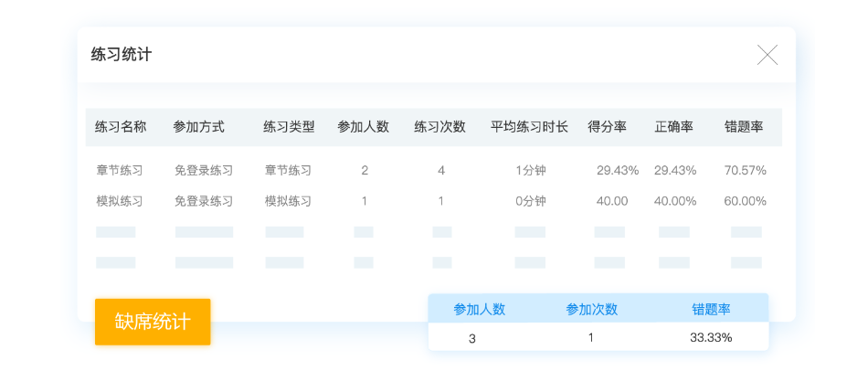Select the 模拟练习 name in second row
This screenshot has height=371, width=868.
coord(120,201)
